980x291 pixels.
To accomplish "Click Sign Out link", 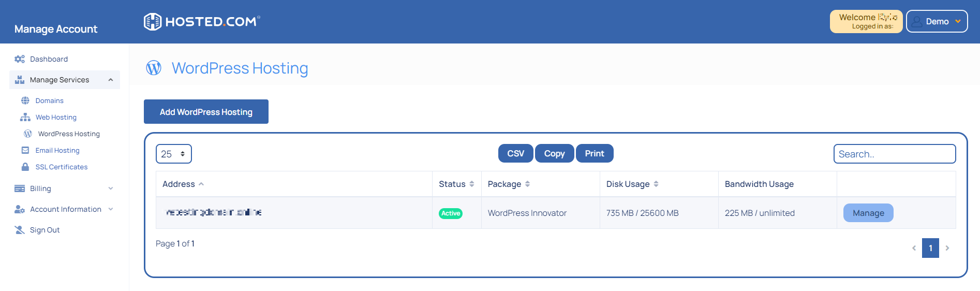I will pos(45,230).
